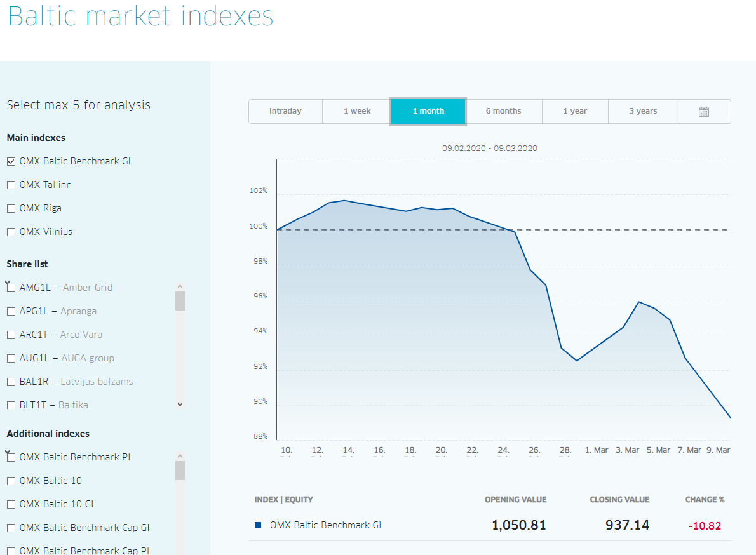Click the Baltic market indexes heading
The width and height of the screenshot is (756, 555).
pos(141,17)
